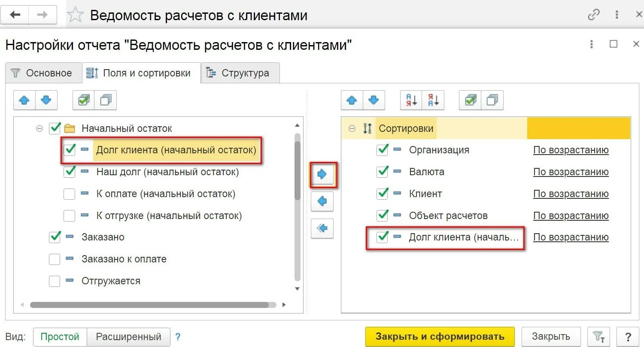This screenshot has width=644, height=347.
Task: Collapse the Начальный остаток group
Action: point(39,128)
